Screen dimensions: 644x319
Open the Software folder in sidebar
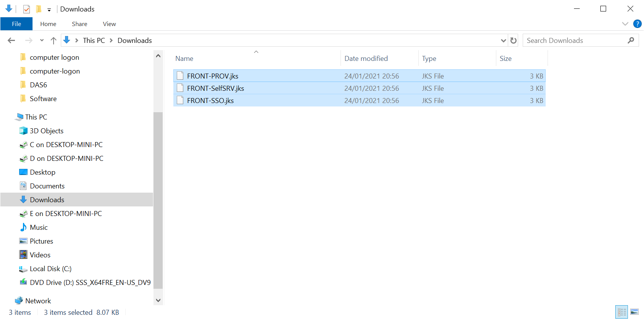43,98
